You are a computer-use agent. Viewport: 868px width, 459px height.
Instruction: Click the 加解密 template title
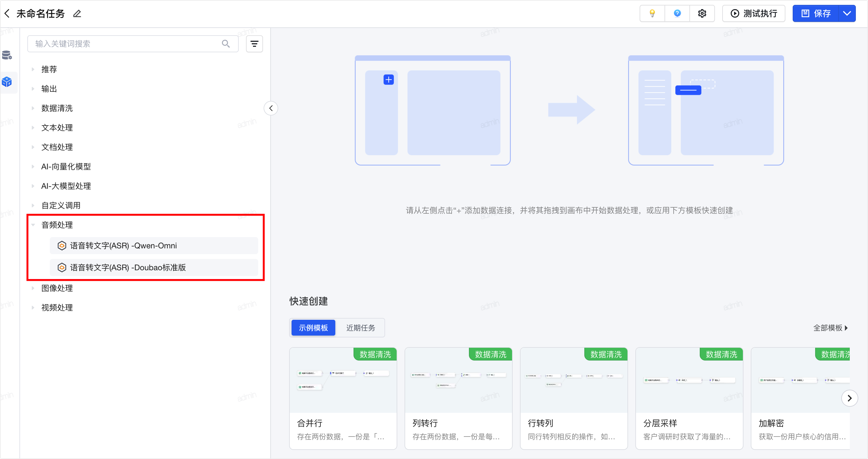[771, 423]
